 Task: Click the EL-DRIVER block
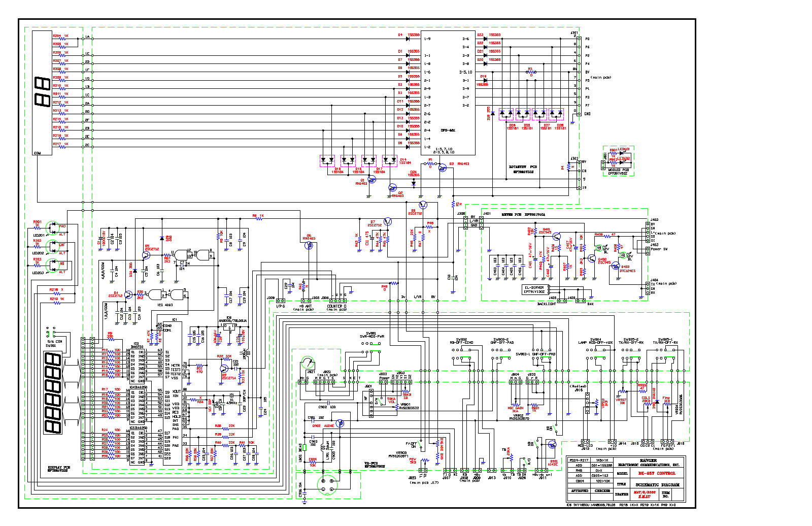click(535, 289)
